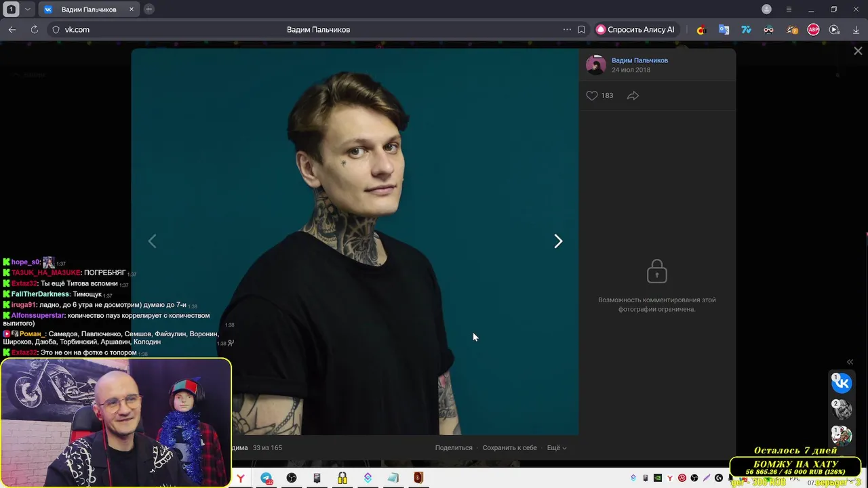Open the three-dots page menu in the address bar
The width and height of the screenshot is (868, 488).
click(567, 30)
